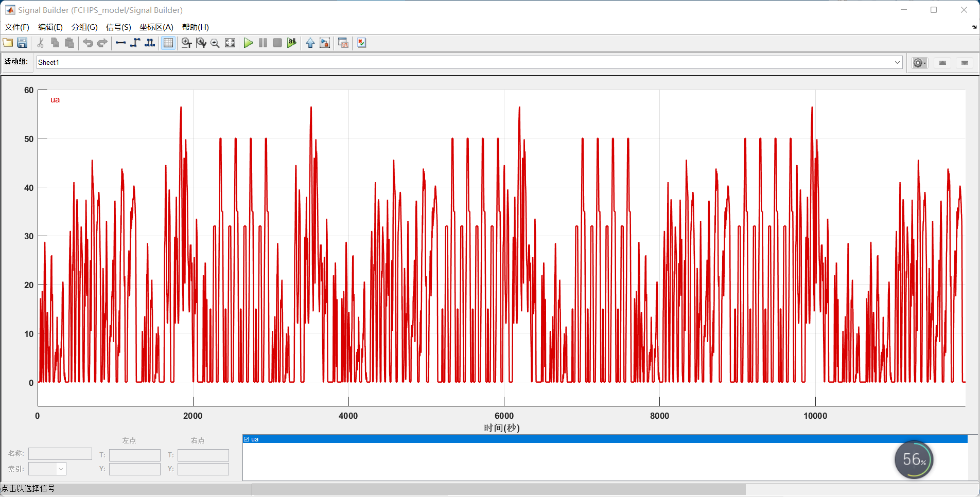Screen dimensions: 980x497
Task: Click the blue up arrow icon
Action: 310,43
